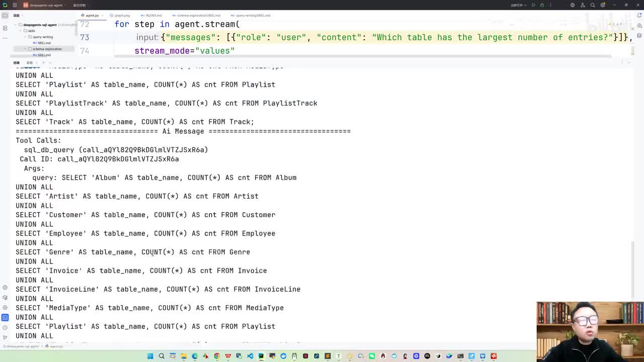
Task: Switch to query-writing\SKILL.md tab
Action: [x=251, y=16]
